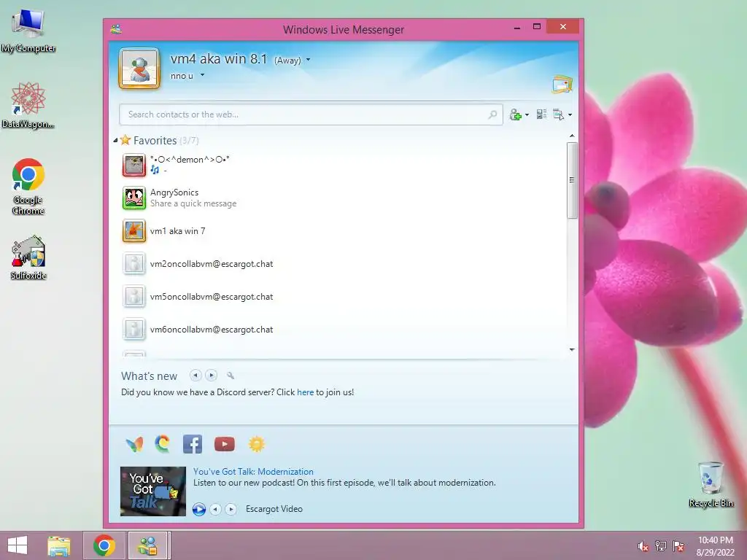Click avatar of vm2oncollabvm@escargot.chat
The height and width of the screenshot is (560, 747).
click(x=134, y=264)
